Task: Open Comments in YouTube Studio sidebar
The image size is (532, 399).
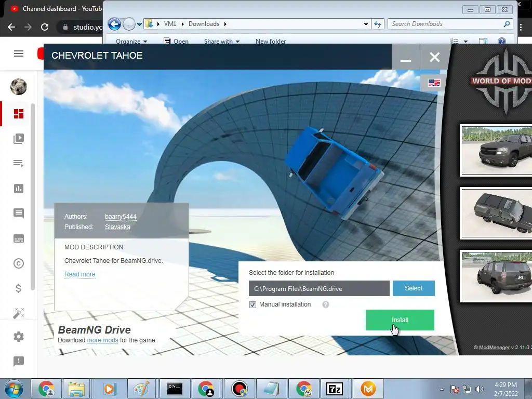Action: point(19,214)
